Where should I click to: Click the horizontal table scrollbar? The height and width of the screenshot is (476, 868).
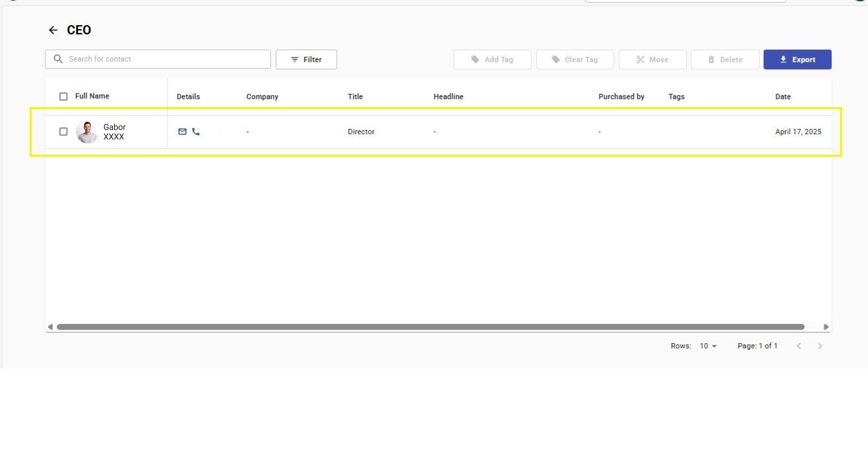pos(430,327)
